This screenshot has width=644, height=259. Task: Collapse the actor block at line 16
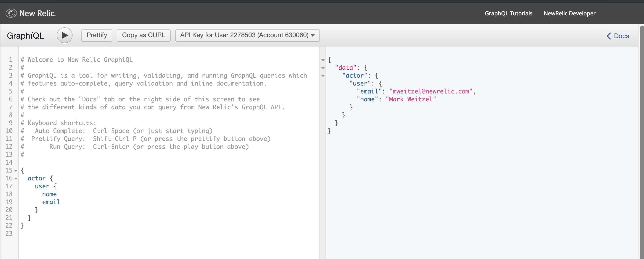tap(16, 179)
